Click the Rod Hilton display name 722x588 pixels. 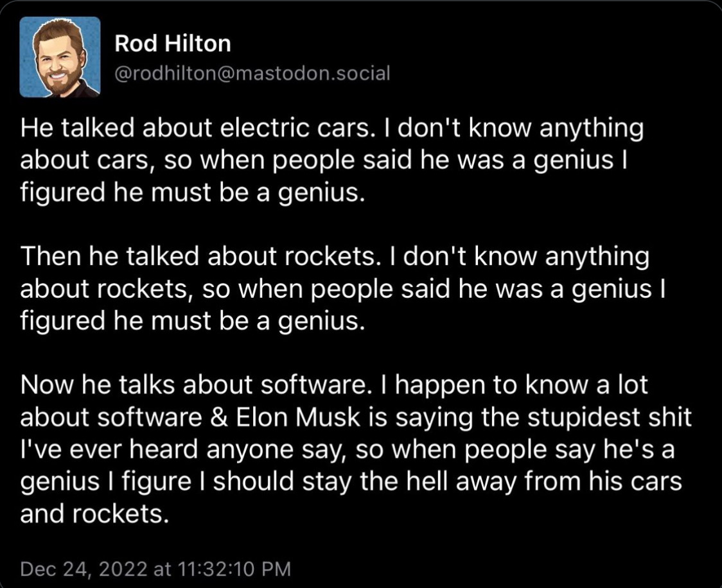pyautogui.click(x=173, y=44)
